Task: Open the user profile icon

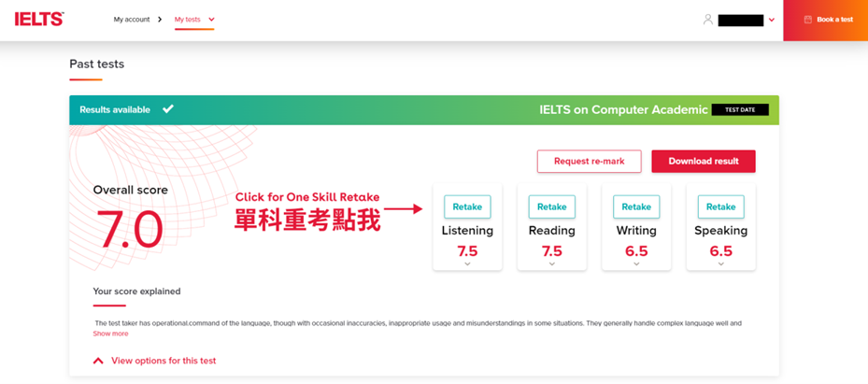Action: pos(707,20)
